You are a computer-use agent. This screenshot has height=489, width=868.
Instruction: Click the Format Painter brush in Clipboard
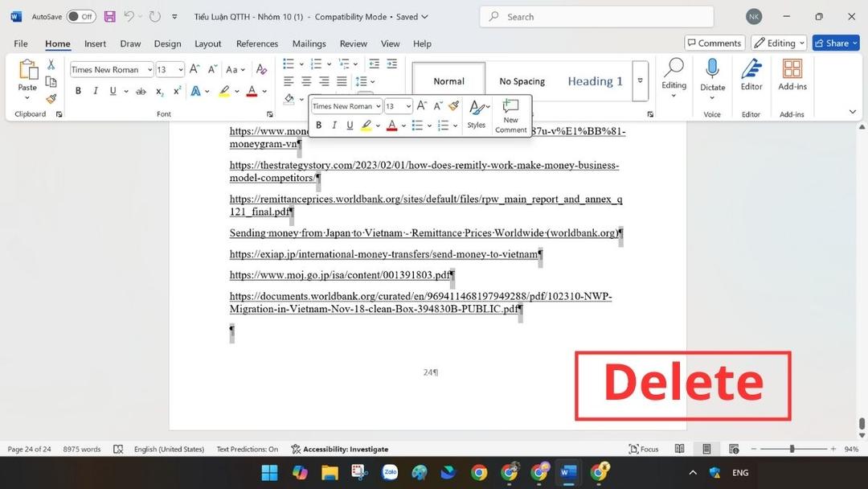pos(51,99)
